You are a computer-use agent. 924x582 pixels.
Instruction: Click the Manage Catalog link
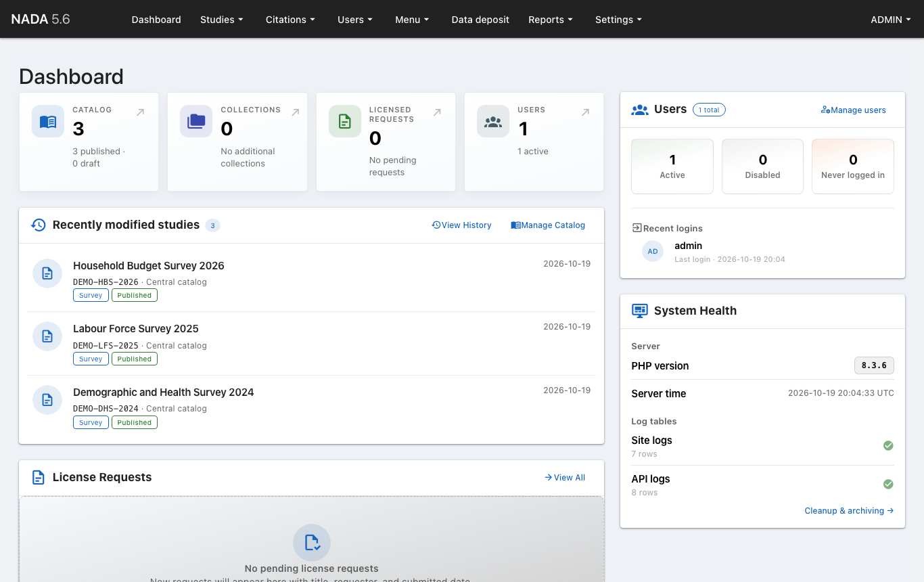tap(548, 225)
